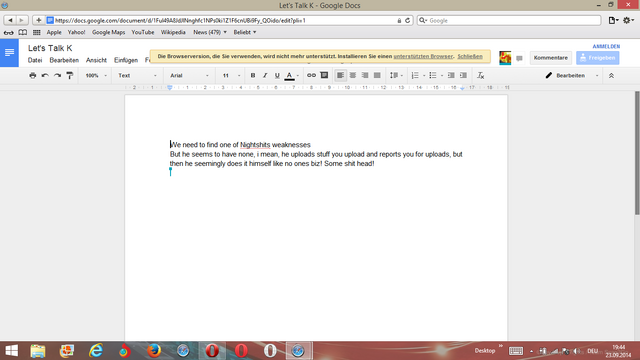
Task: Open the Datei menu
Action: [x=35, y=60]
